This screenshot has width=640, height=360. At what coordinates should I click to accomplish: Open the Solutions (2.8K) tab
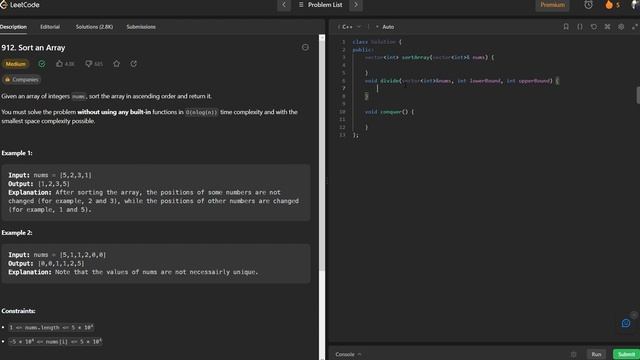click(x=94, y=27)
